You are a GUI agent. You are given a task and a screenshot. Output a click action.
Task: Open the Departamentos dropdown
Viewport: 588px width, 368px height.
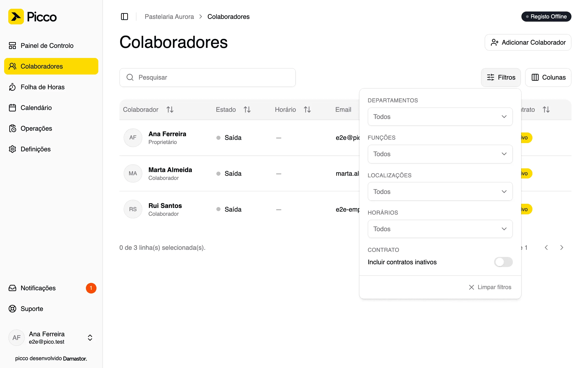(x=440, y=117)
